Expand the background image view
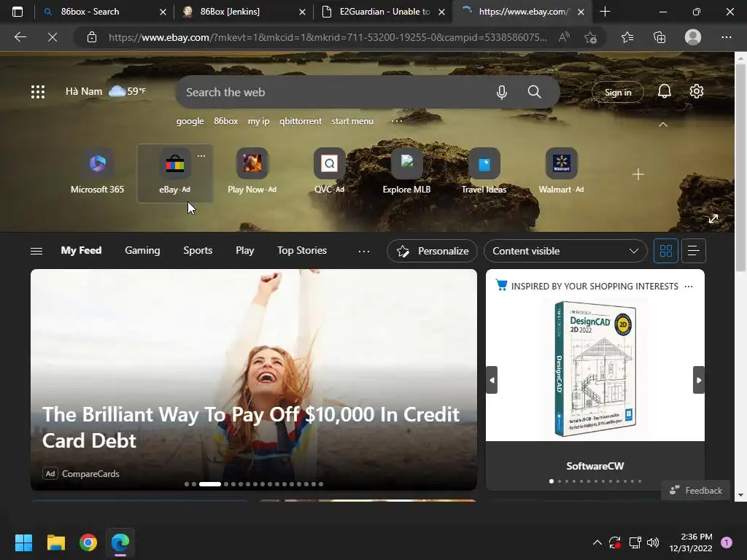The image size is (747, 560). 713,219
